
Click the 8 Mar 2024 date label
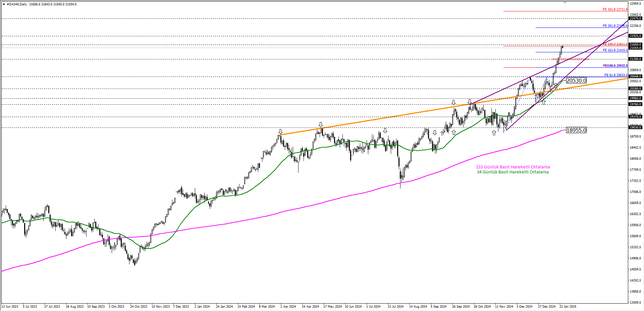267,307
